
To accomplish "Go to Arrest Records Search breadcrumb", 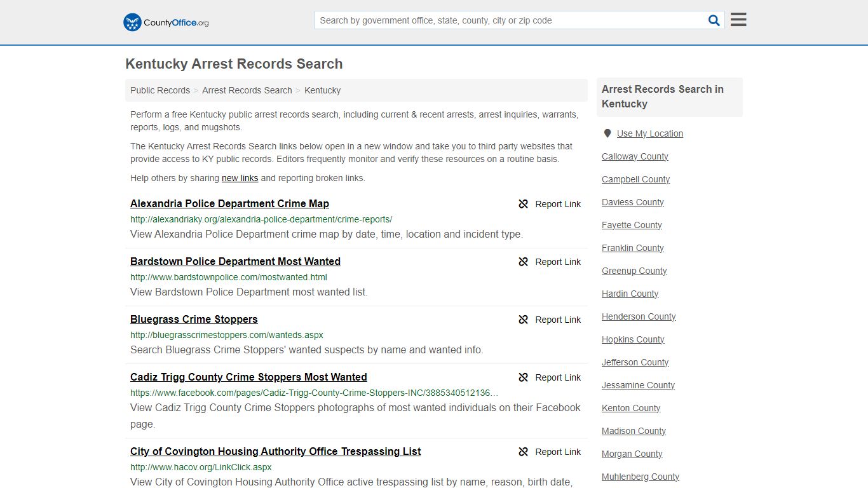I will click(x=247, y=90).
